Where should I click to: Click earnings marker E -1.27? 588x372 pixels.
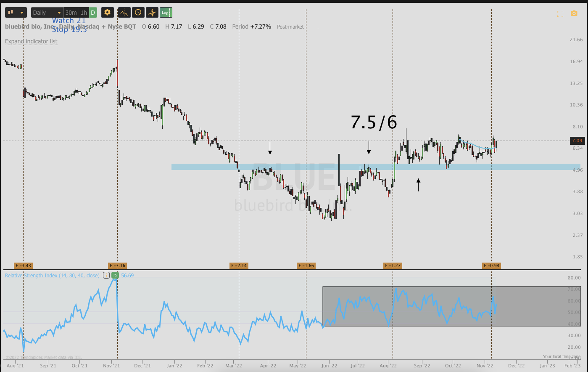click(393, 266)
